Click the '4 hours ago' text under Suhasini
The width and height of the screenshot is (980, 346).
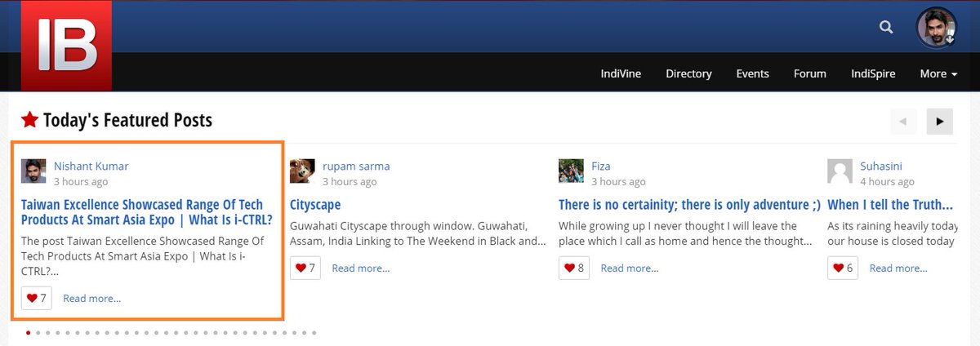(x=887, y=181)
